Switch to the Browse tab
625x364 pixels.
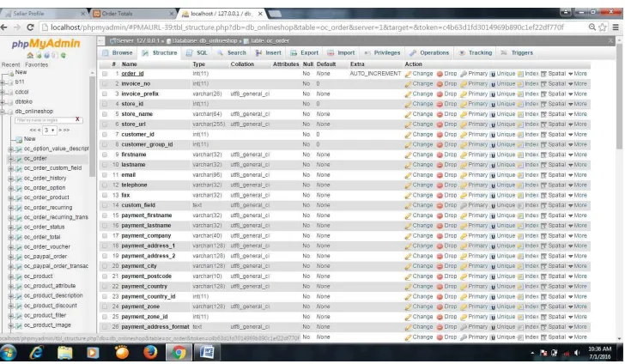point(118,52)
